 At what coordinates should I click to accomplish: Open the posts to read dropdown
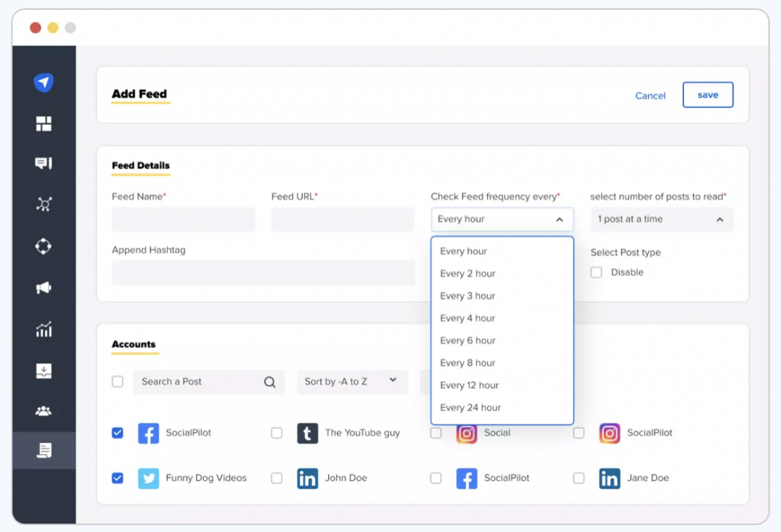point(661,220)
